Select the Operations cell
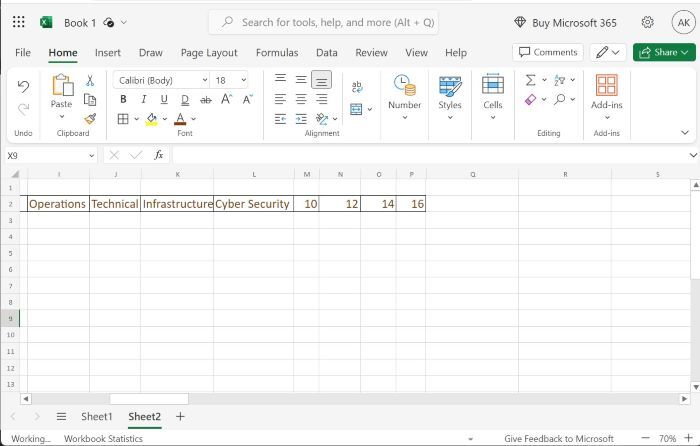Viewport: 700px width, 446px height. (x=58, y=204)
